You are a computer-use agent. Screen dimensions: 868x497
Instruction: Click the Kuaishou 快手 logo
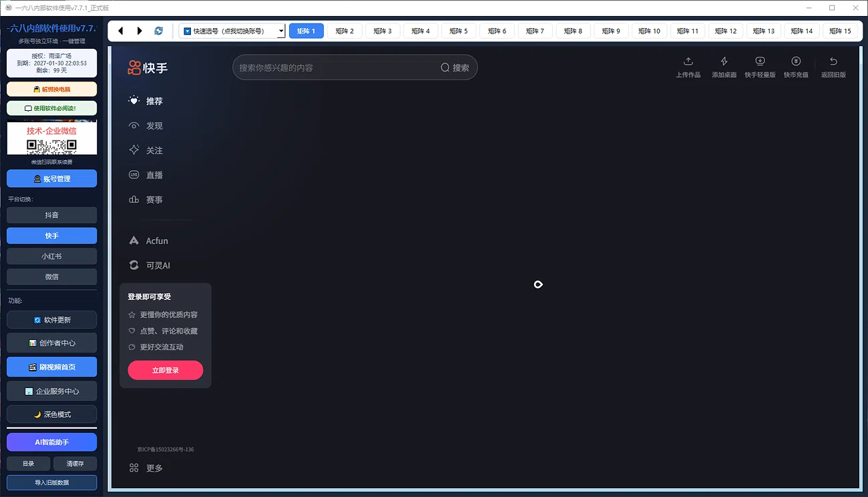tap(148, 67)
